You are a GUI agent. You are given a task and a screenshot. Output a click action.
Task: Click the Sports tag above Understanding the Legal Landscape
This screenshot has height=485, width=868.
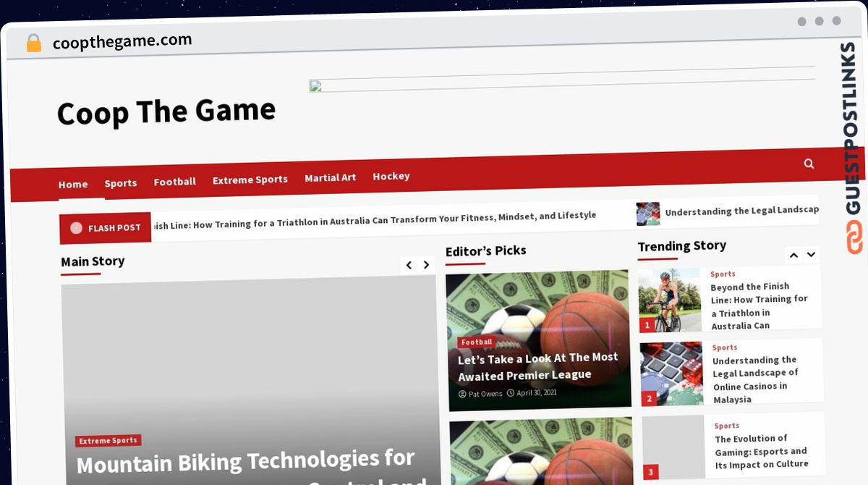(725, 348)
